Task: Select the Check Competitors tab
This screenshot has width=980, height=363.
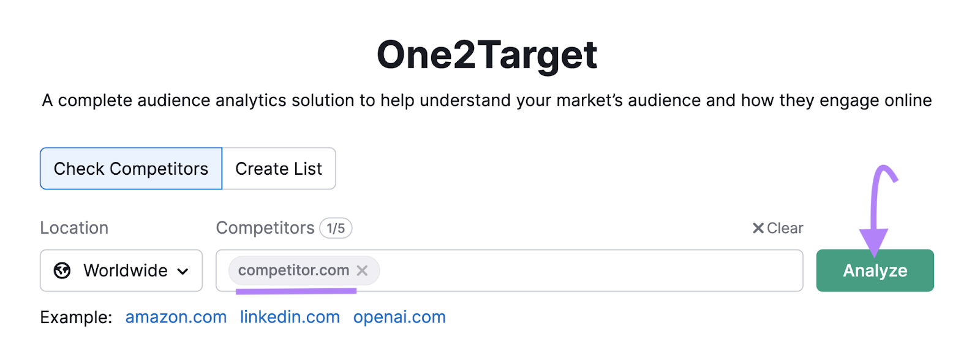Action: tap(130, 168)
